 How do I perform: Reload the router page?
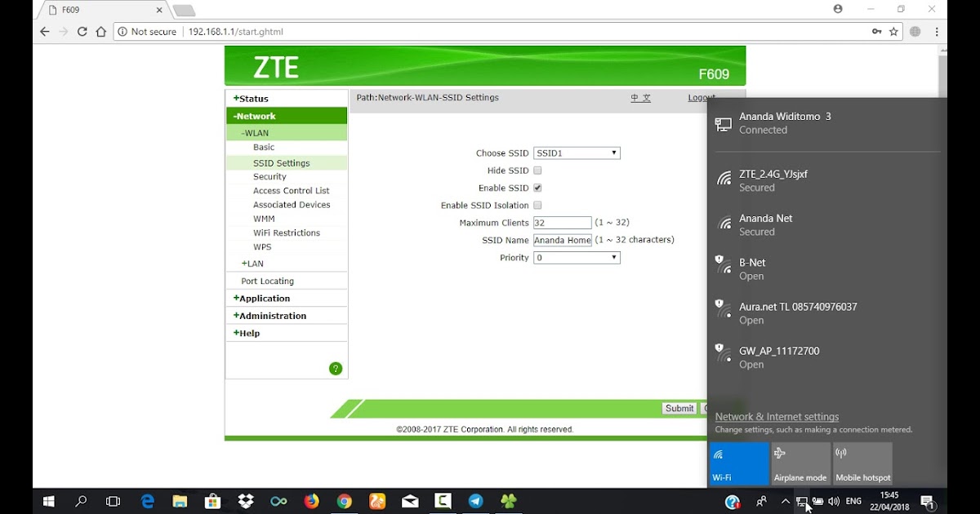click(x=82, y=32)
